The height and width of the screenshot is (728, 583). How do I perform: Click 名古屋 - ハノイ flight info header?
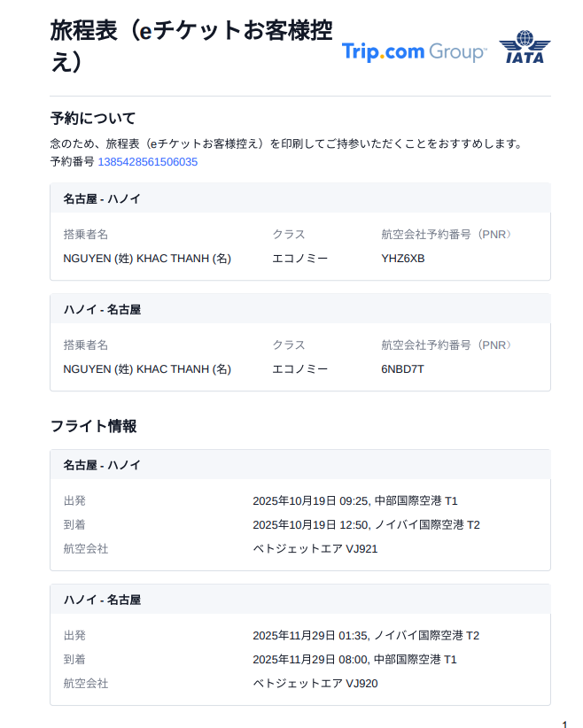pos(102,465)
